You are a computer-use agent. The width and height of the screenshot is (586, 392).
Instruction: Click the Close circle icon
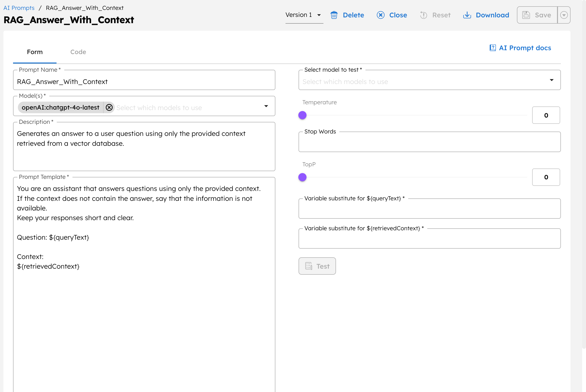[380, 15]
